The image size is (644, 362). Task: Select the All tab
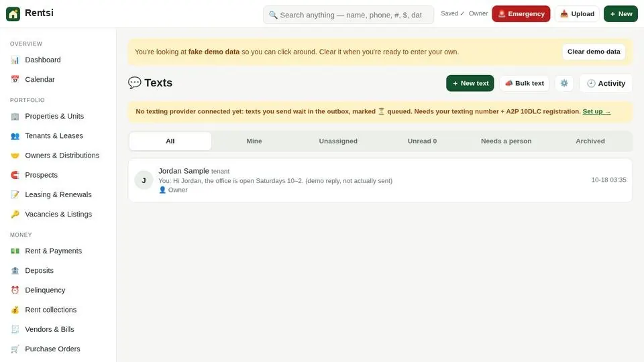[170, 141]
